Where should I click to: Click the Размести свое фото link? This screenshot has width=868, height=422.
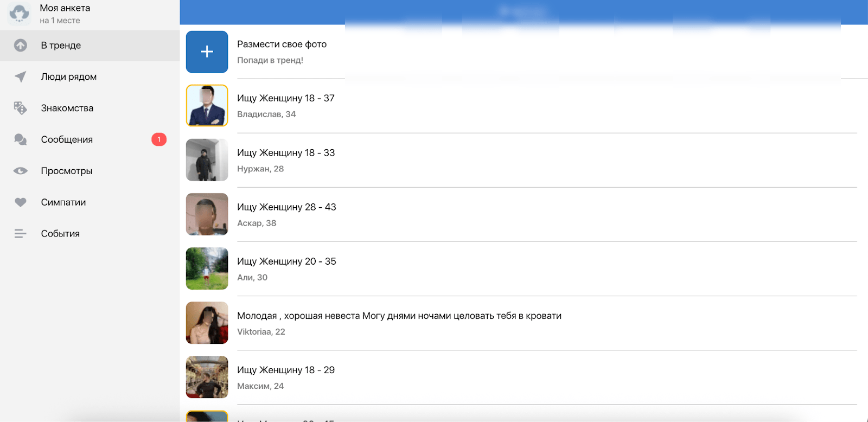(282, 44)
